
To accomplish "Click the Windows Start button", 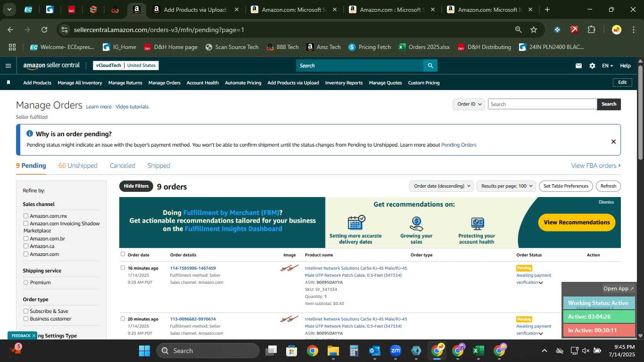I will pyautogui.click(x=144, y=351).
